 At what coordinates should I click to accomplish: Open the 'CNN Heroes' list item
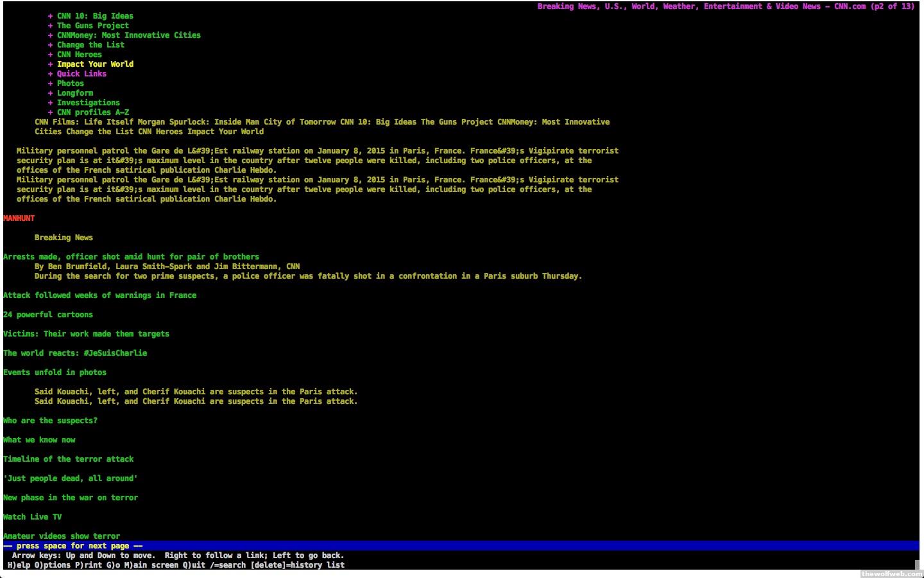[x=79, y=55]
